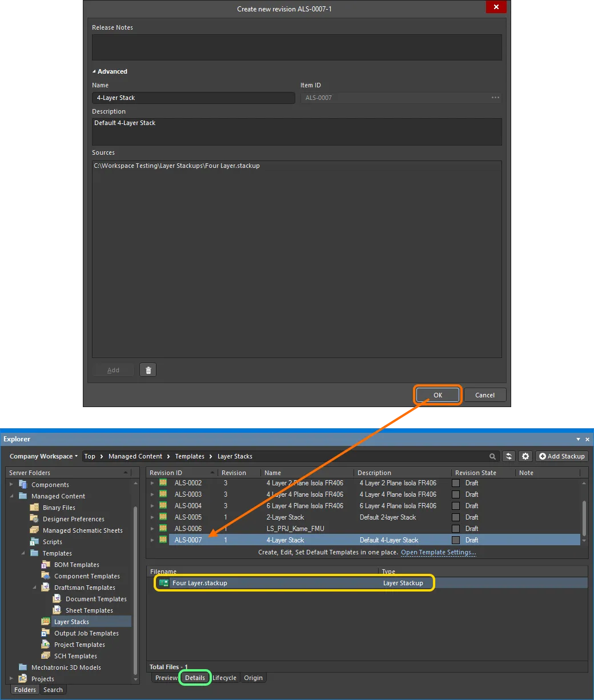Image resolution: width=594 pixels, height=700 pixels.
Task: Switch to the Preview tab
Action: click(166, 678)
